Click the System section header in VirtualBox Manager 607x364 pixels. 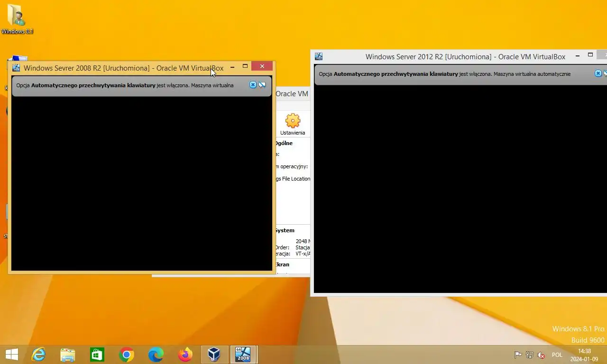(x=285, y=230)
